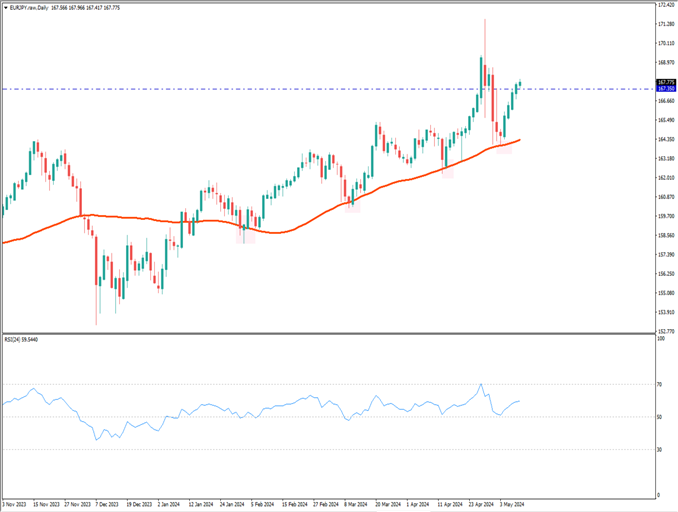678x512 pixels.
Task: Click the RSI 30 level value
Action: tap(660, 449)
